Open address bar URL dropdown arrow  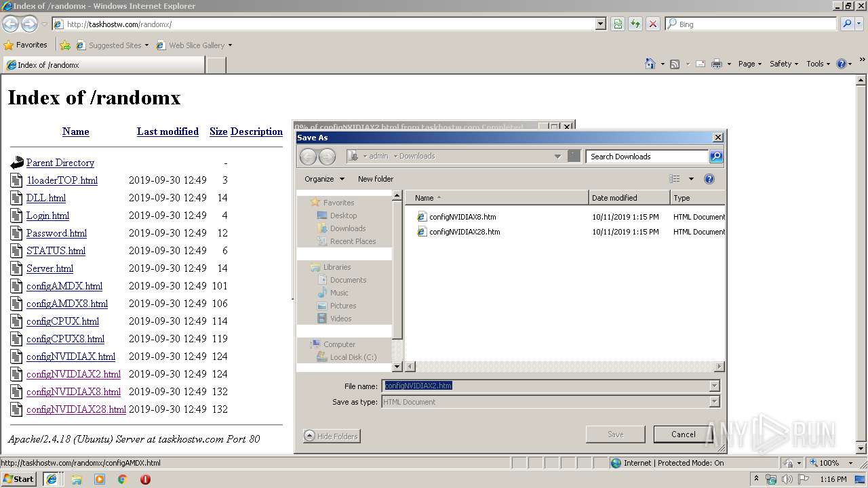601,24
